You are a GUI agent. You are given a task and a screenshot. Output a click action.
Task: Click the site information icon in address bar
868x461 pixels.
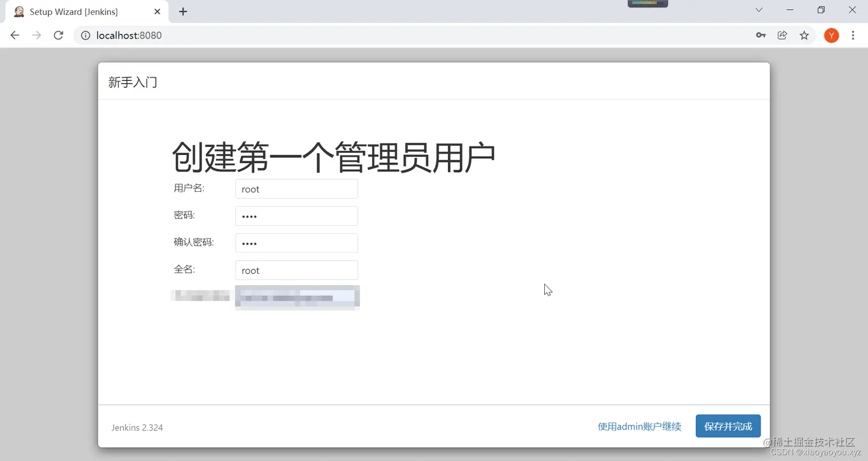coord(85,35)
